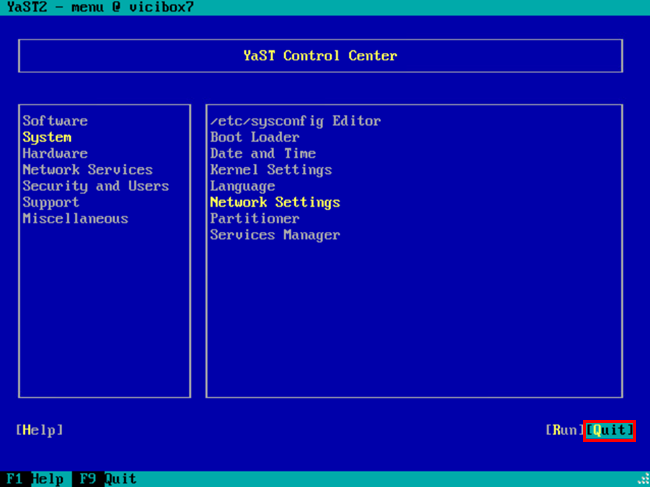
Task: Click the YaST Control Center heading
Action: click(320, 56)
